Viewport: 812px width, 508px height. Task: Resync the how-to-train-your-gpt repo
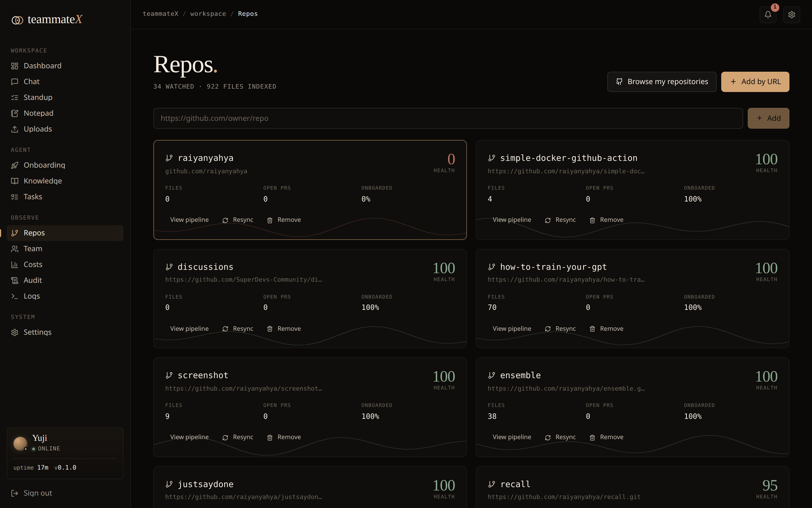click(x=560, y=329)
